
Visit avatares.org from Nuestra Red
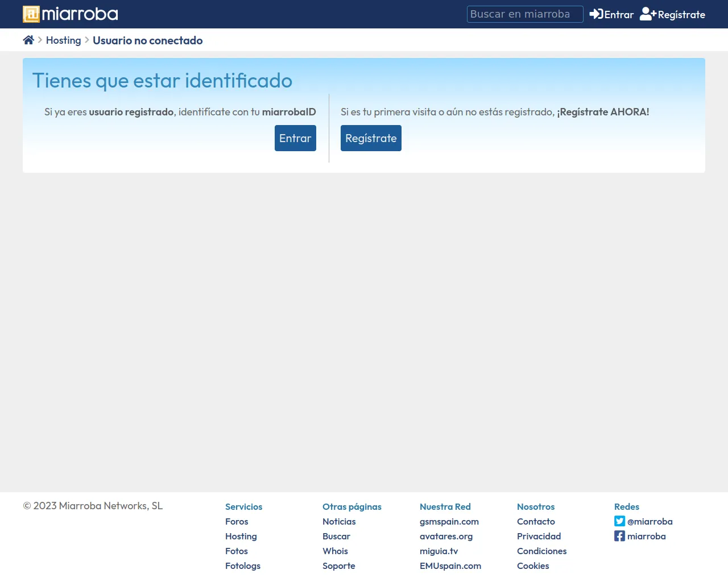point(446,536)
